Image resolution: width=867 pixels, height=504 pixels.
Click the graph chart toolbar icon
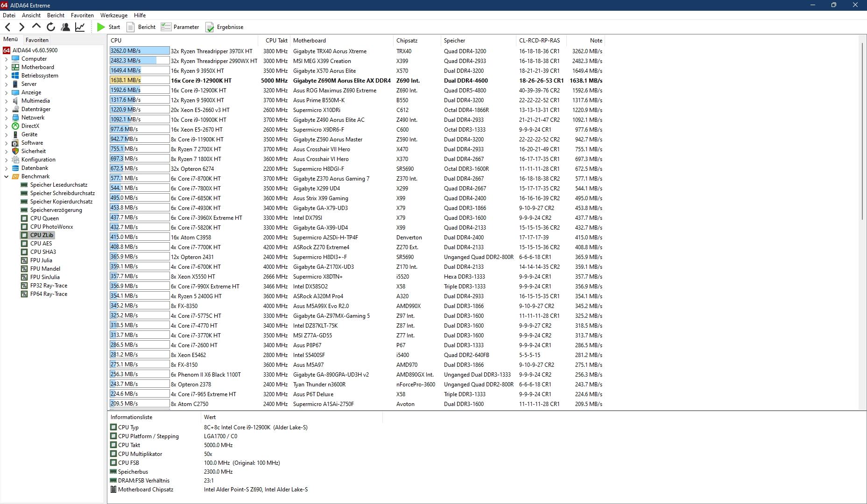(x=80, y=27)
